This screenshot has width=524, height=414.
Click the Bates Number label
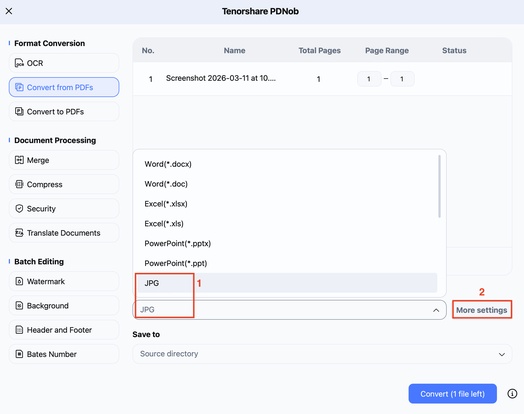(52, 354)
